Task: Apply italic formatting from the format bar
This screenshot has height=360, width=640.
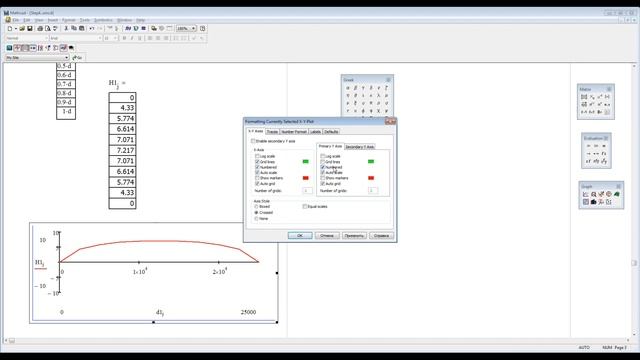Action: pos(132,38)
